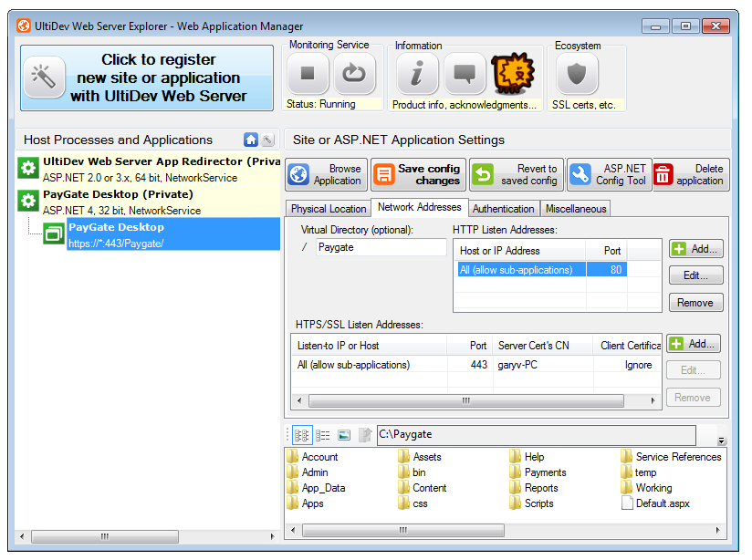Image resolution: width=752 pixels, height=560 pixels.
Task: Switch file browser to large icons view
Action: tap(302, 435)
